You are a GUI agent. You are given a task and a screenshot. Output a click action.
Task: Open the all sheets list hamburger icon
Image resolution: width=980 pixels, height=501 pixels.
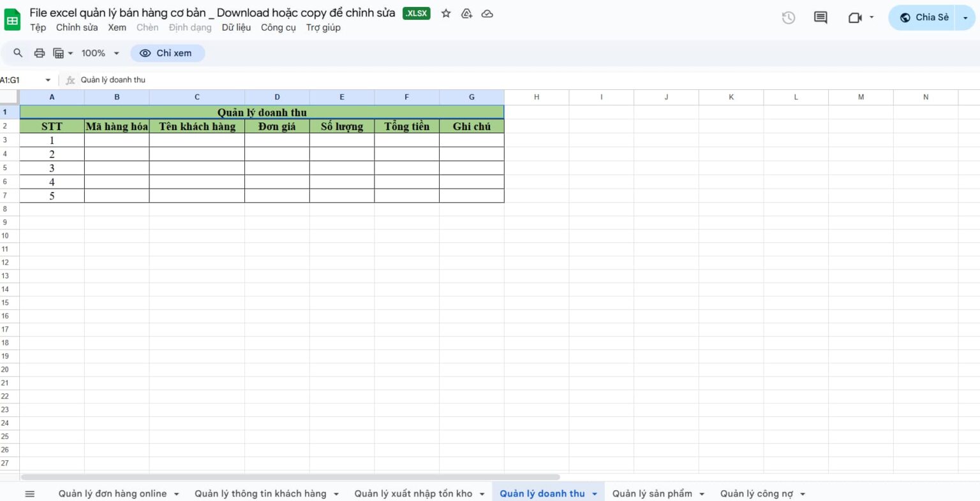tap(29, 493)
